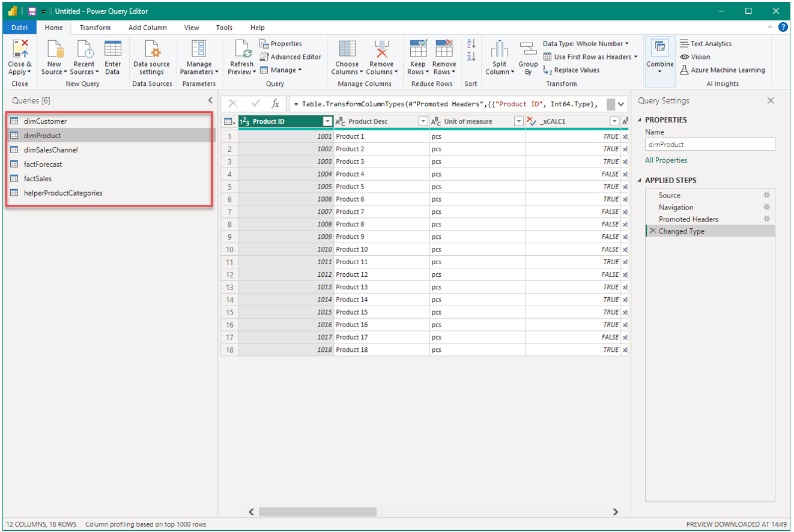Open Recent Sources icon

click(84, 49)
